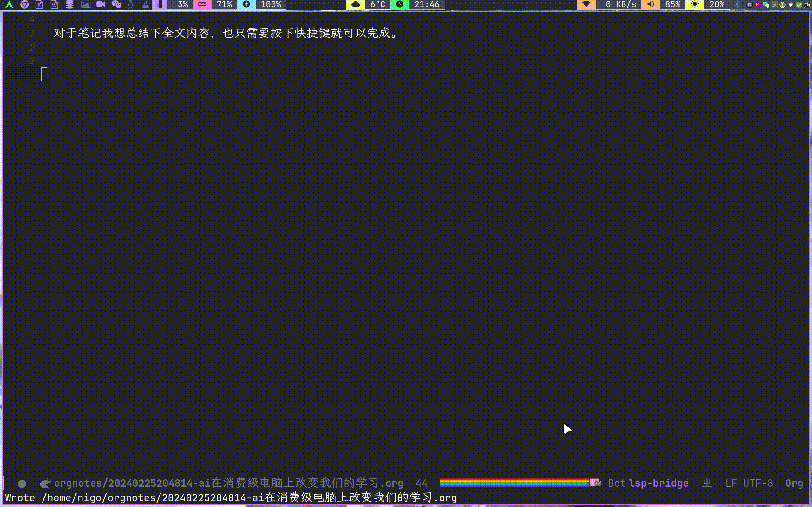The width and height of the screenshot is (812, 507).
Task: Click the Org major mode indicator
Action: tap(794, 483)
